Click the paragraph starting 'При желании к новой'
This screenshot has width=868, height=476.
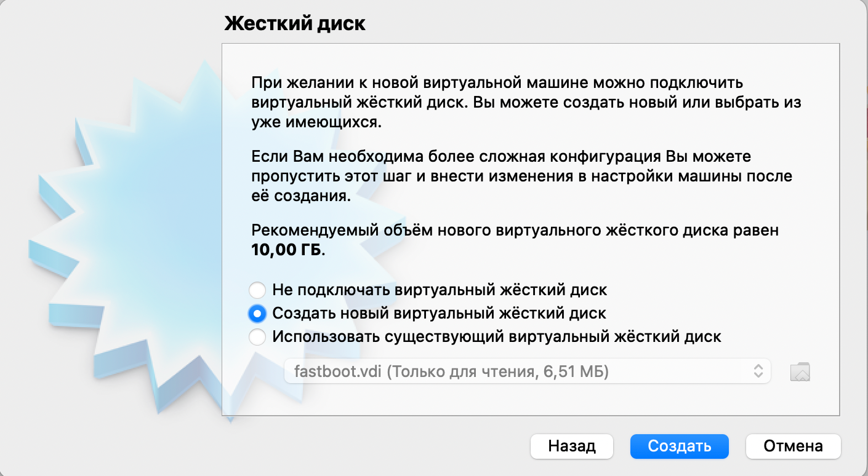coord(526,102)
